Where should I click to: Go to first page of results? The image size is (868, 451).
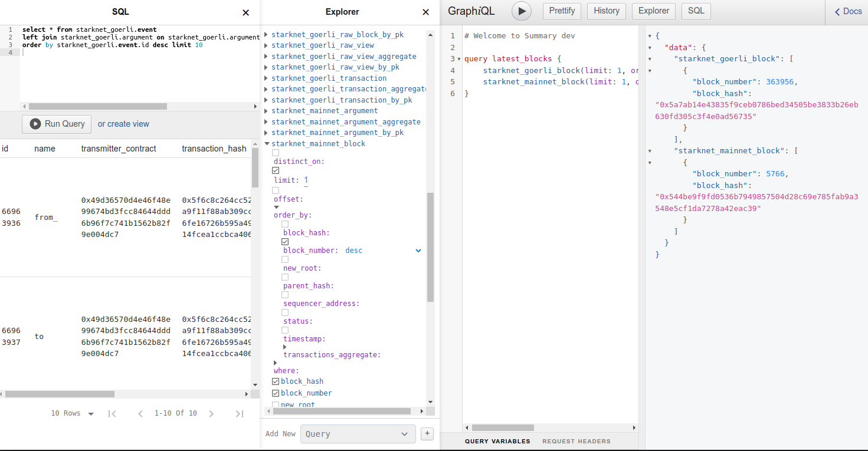[x=112, y=414]
